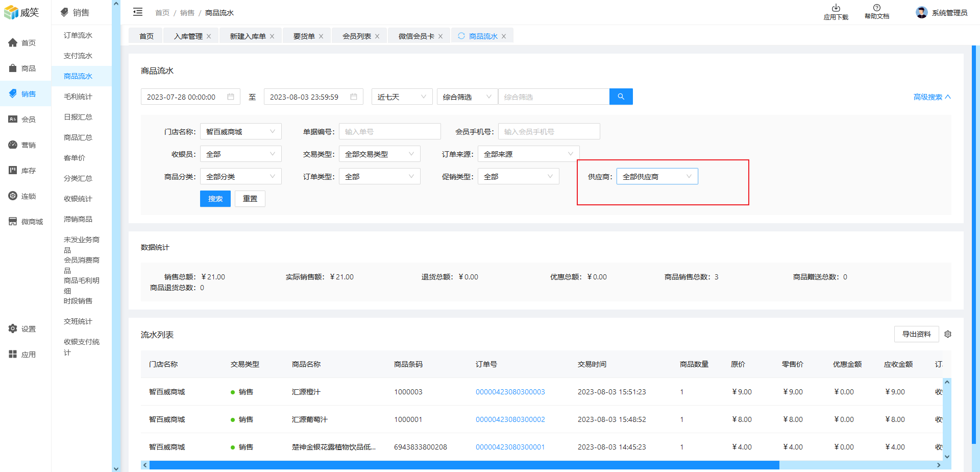The height and width of the screenshot is (472, 980).
Task: Close the 入库管理 tab
Action: [x=209, y=36]
